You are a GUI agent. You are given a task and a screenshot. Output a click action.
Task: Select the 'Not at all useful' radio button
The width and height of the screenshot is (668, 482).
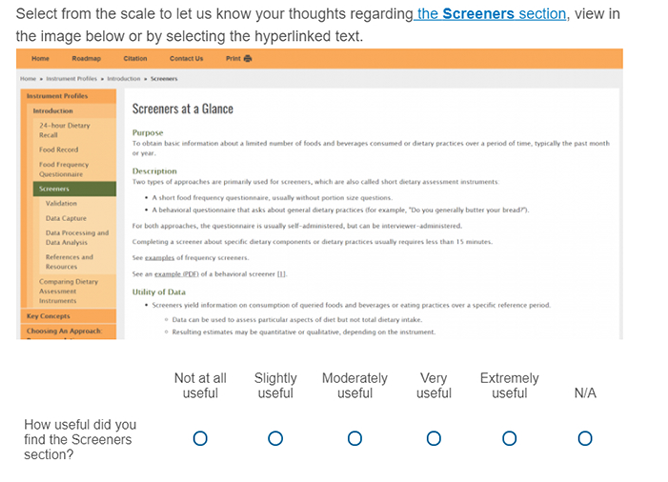200,438
